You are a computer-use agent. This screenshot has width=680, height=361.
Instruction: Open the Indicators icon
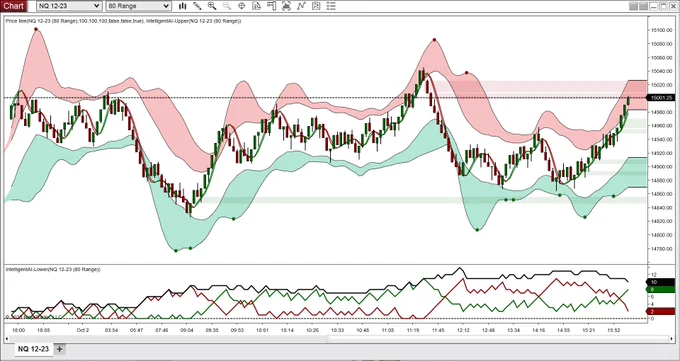point(286,6)
